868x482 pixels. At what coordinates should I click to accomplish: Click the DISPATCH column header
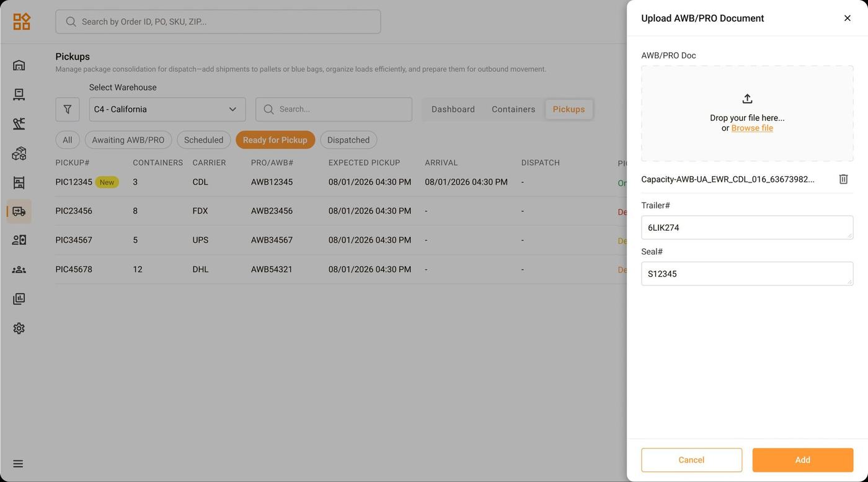coord(541,163)
